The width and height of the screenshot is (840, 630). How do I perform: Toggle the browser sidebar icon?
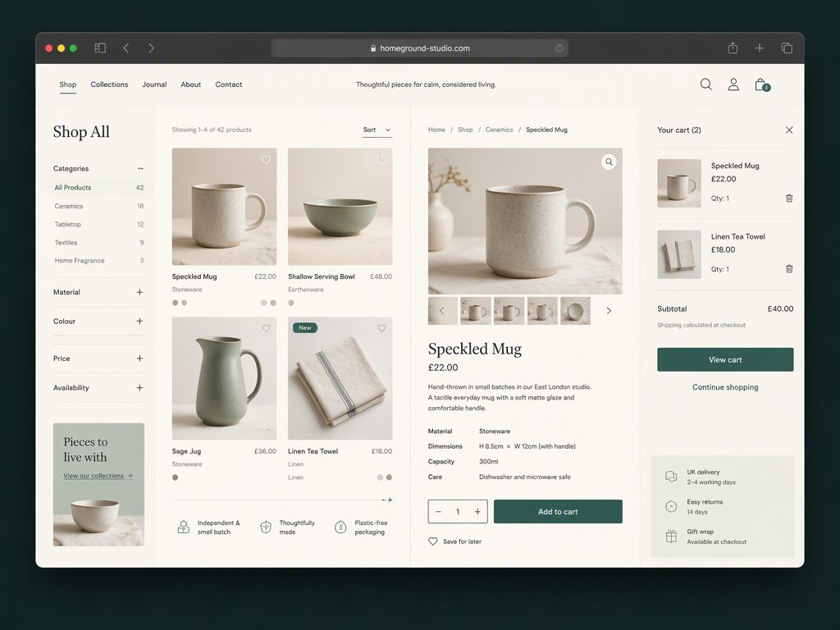point(100,48)
